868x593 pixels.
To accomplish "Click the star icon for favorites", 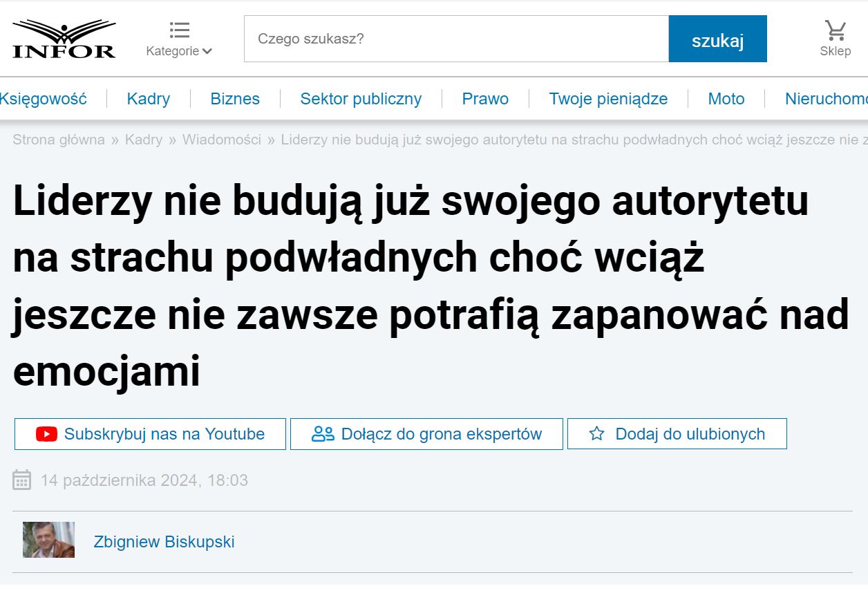I will 596,434.
